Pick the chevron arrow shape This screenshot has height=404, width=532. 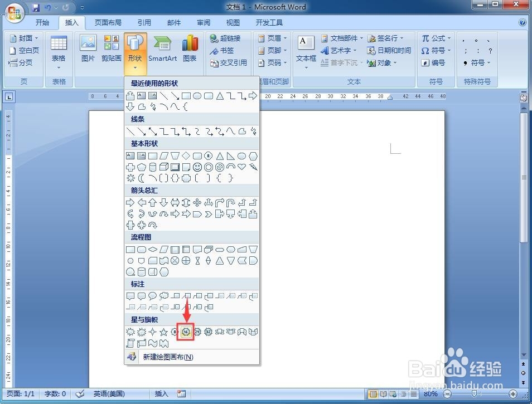point(209,214)
